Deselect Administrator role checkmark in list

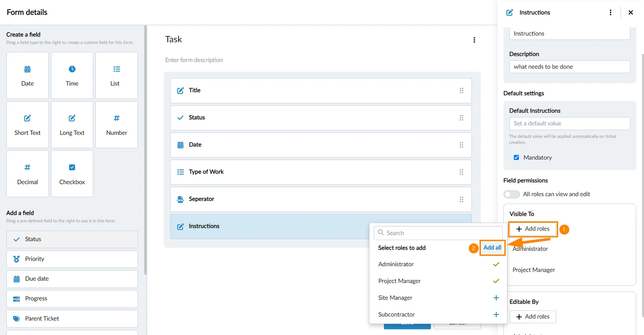(x=496, y=264)
